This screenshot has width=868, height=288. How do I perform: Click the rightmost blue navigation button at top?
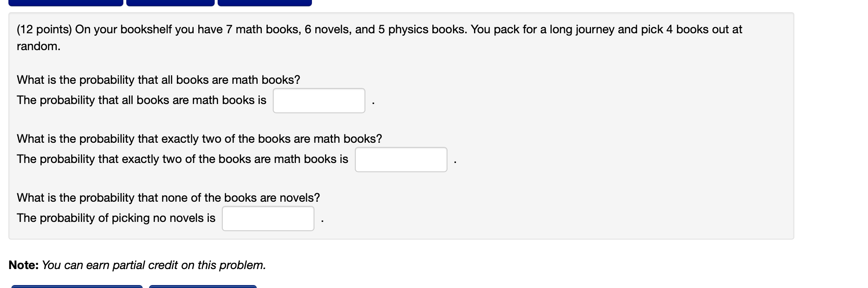(x=264, y=2)
